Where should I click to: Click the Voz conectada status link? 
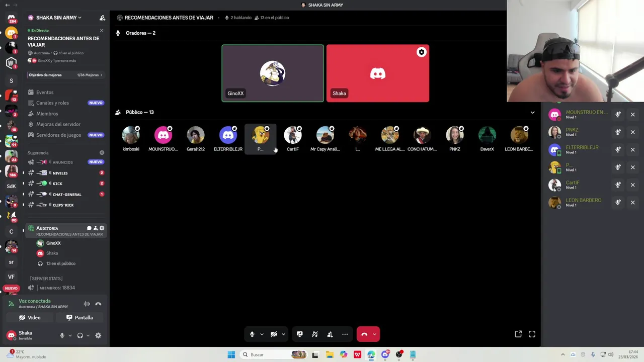[x=35, y=301]
